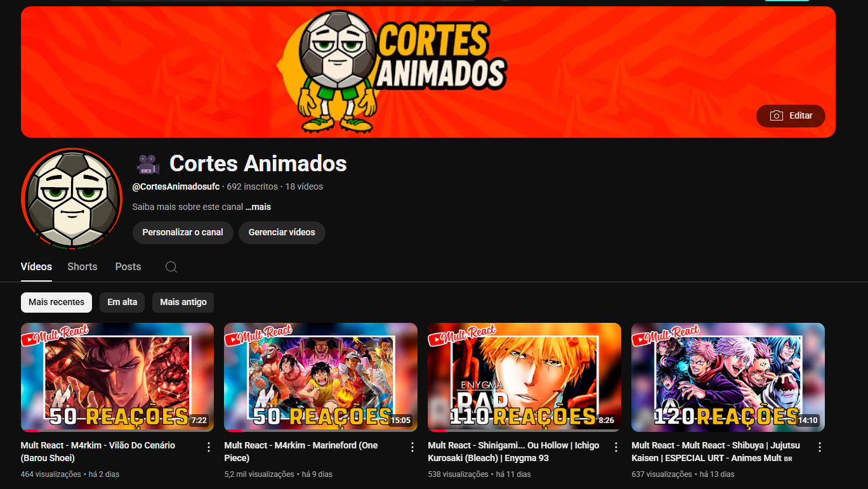868x489 pixels.
Task: Click the '637 visualizações' text
Action: [662, 474]
